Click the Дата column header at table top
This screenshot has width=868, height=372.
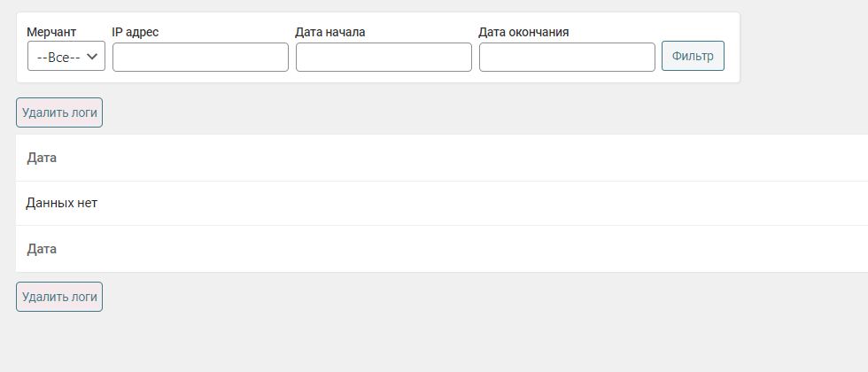click(42, 158)
